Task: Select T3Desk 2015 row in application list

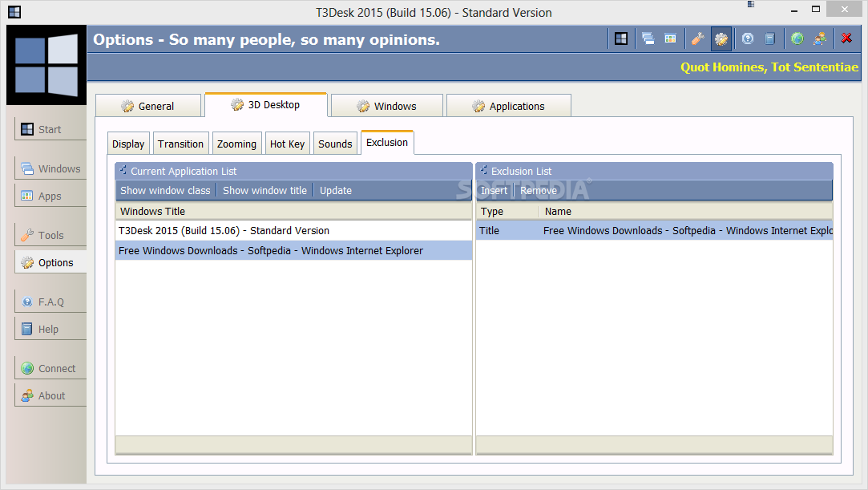Action: click(293, 231)
